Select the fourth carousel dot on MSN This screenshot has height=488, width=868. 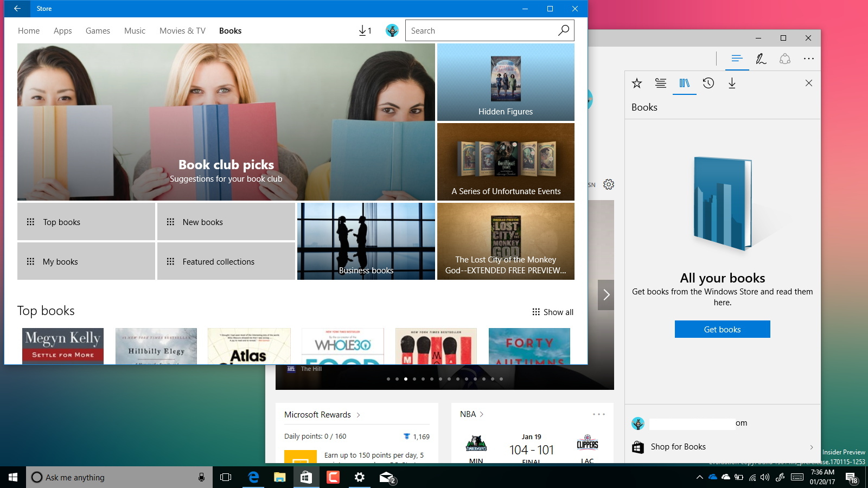(x=414, y=379)
